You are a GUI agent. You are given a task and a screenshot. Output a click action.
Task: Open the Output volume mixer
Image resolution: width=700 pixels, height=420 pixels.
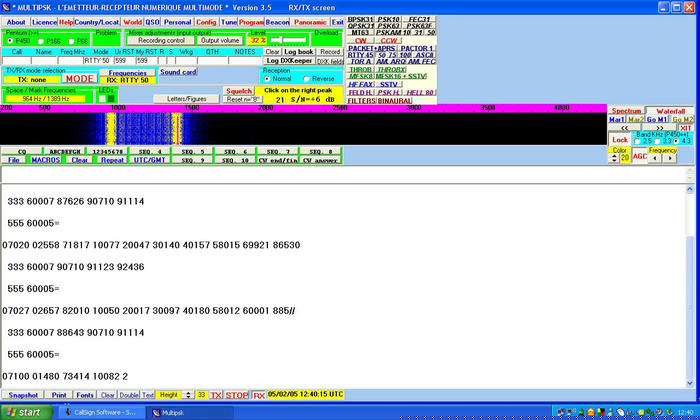click(220, 40)
